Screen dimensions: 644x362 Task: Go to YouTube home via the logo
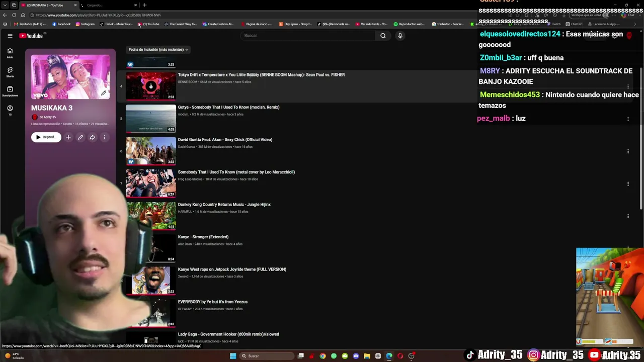tap(31, 36)
